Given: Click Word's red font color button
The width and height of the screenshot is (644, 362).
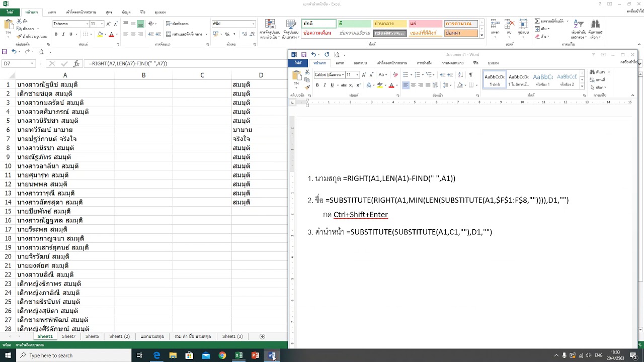Looking at the screenshot, I should point(391,85).
